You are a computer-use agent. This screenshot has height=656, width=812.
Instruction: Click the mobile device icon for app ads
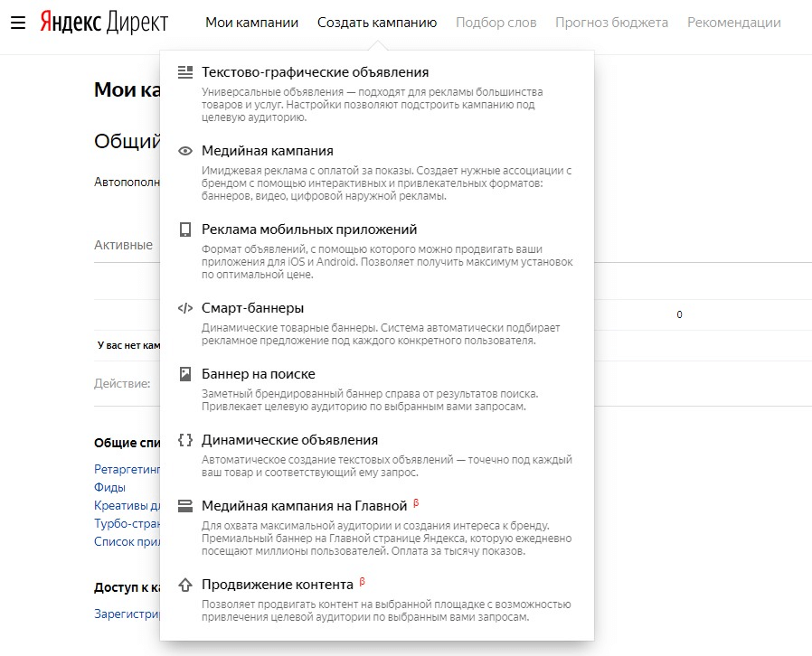click(x=184, y=230)
